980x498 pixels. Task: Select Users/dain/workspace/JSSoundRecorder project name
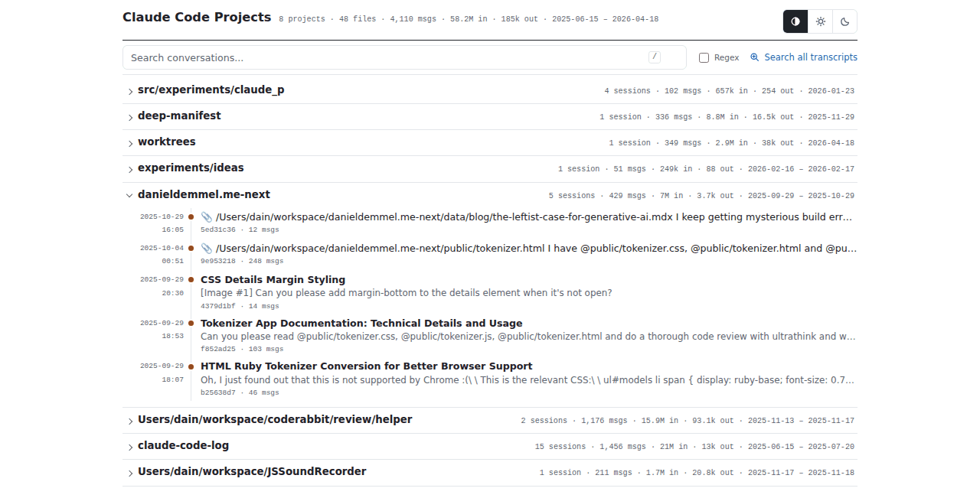tap(252, 471)
